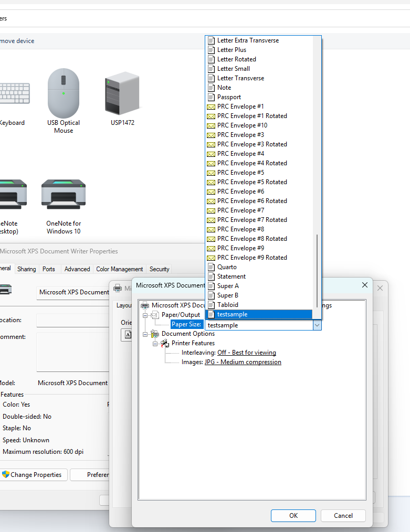Close the Advanced Options dialog
Screen dimensions: 410x532
(x=364, y=285)
